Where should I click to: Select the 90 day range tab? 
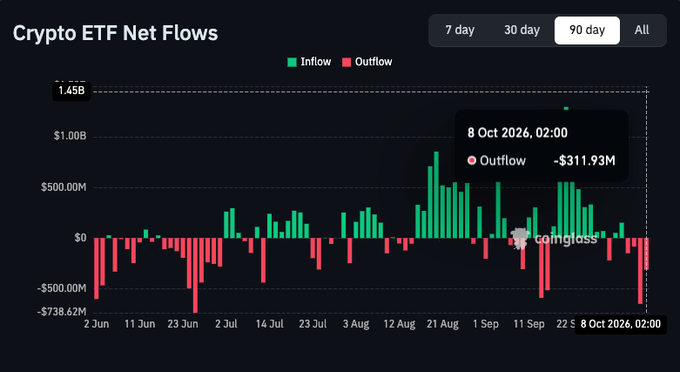pos(587,30)
